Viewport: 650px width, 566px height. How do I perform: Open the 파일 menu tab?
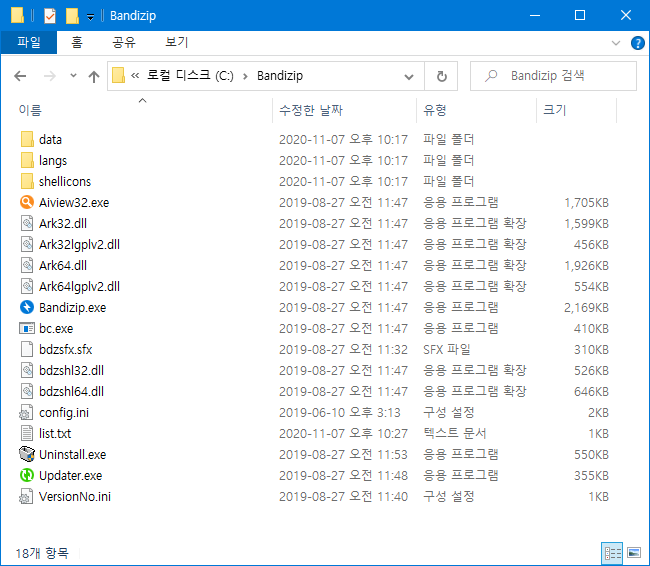(29, 42)
